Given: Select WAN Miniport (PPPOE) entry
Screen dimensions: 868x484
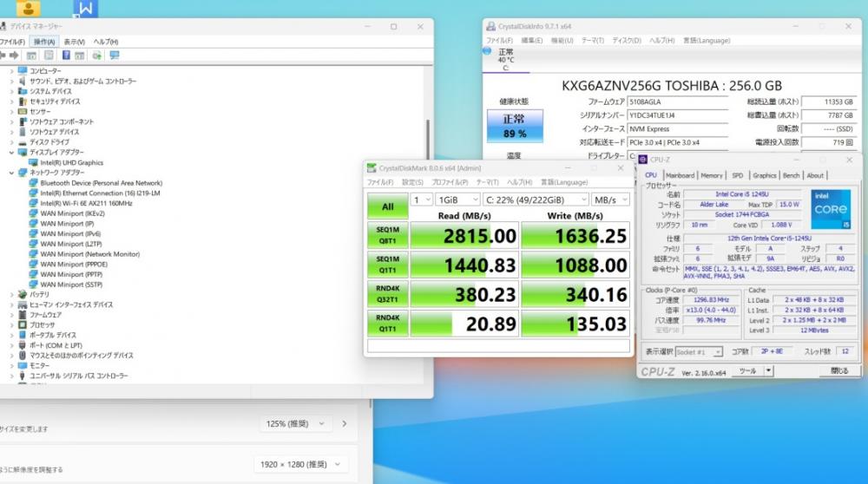Looking at the screenshot, I should (74, 265).
